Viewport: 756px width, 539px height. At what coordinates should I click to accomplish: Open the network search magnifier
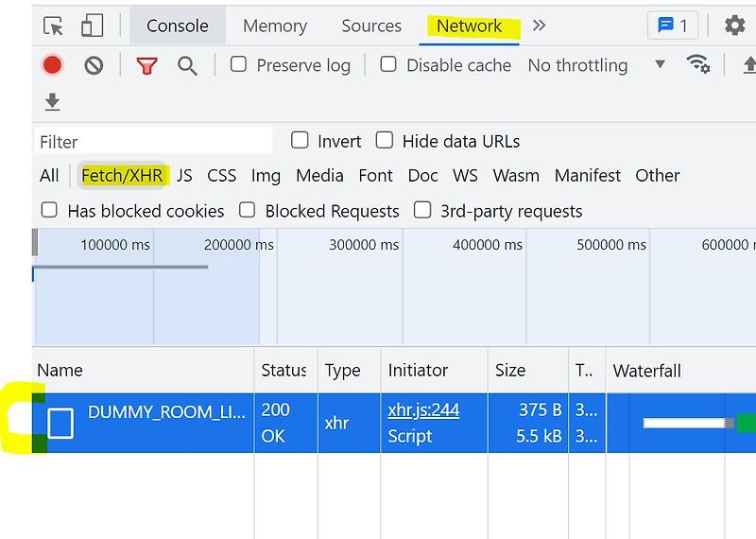(187, 65)
